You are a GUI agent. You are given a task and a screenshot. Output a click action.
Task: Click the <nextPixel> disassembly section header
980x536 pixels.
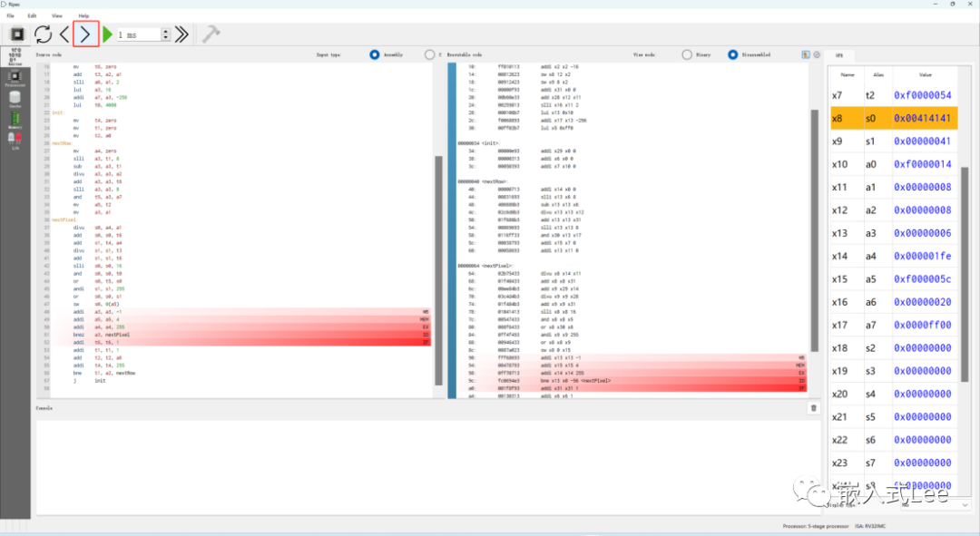(485, 266)
